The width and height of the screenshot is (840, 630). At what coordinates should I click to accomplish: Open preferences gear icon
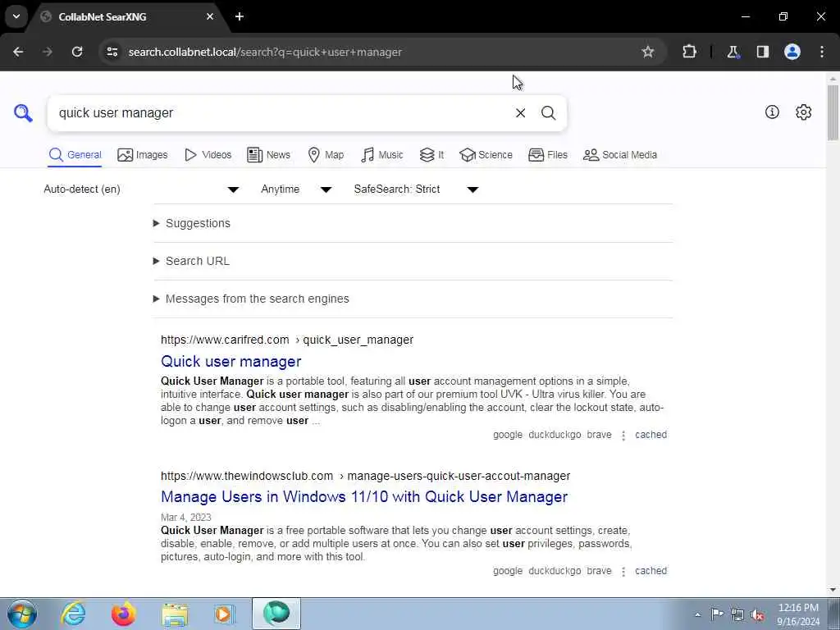pos(803,112)
